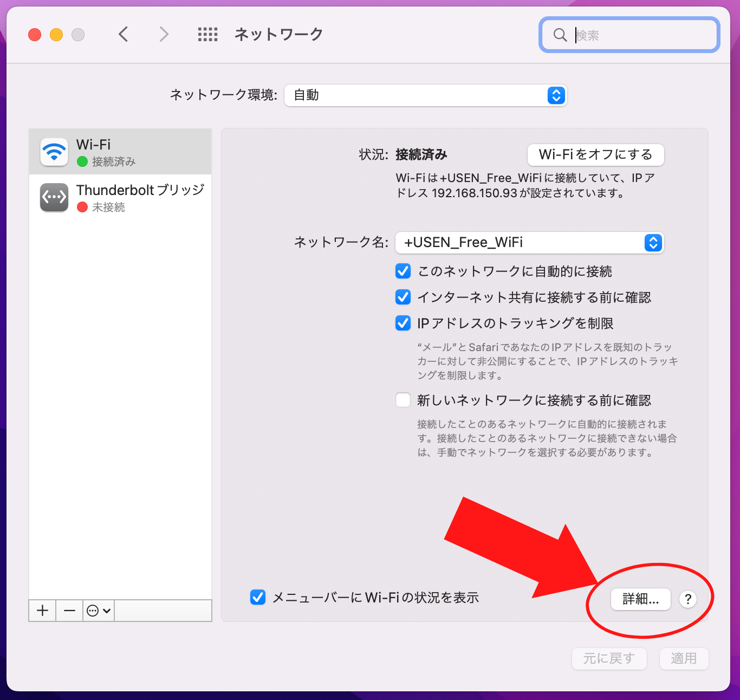Click the Wi-Fiをオフにする button

click(595, 155)
